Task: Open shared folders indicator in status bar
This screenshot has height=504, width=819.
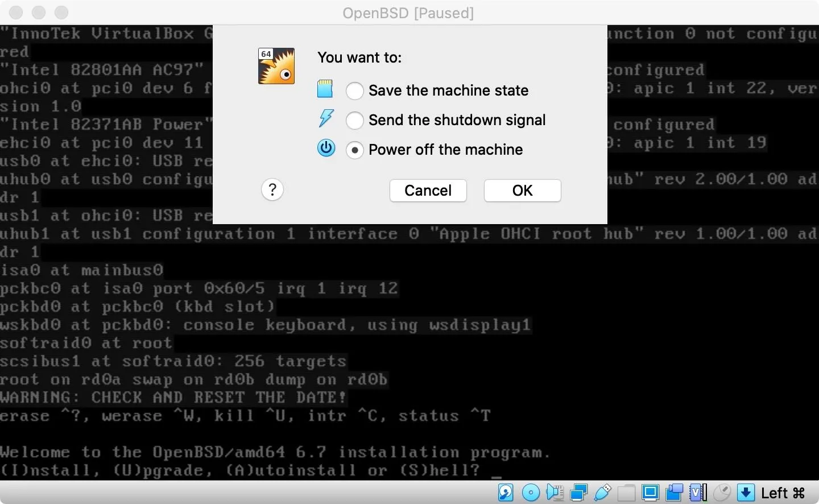Action: coord(626,493)
